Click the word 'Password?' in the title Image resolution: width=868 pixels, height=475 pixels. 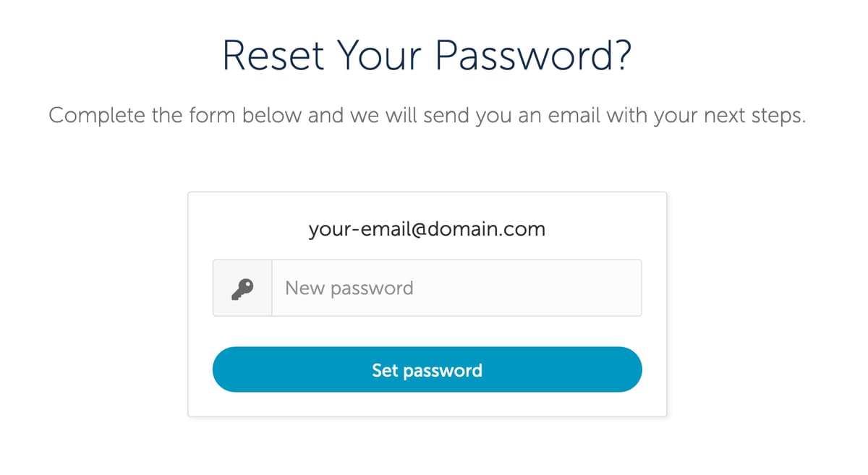click(532, 56)
